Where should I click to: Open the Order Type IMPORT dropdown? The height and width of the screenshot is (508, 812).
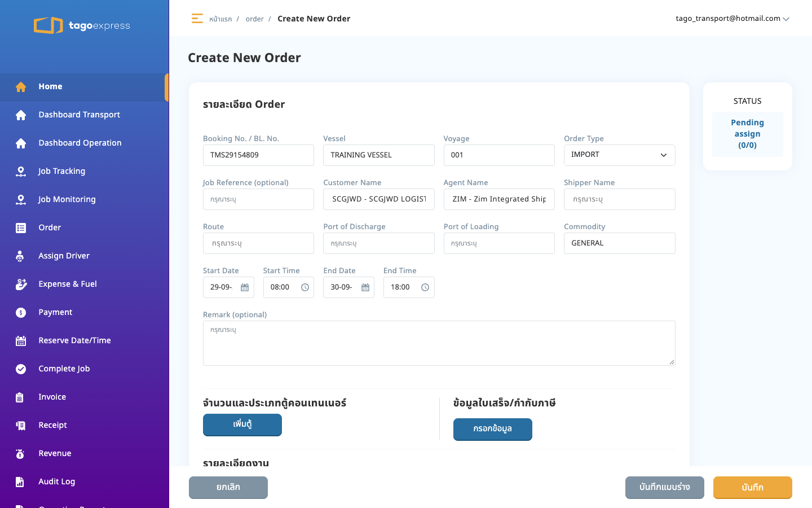619,155
